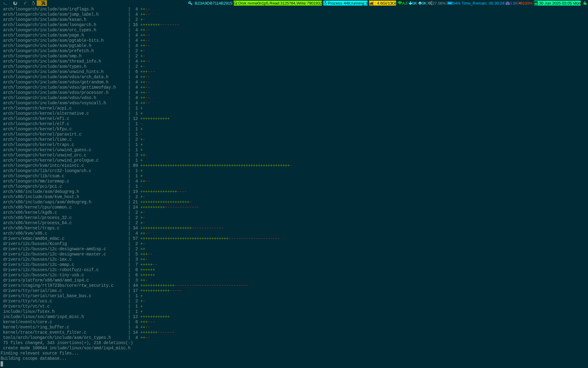This screenshot has width=588, height=368.
Task: Click arch/loongarch/include/asm/loongarch.h line
Action: [x=91, y=25]
